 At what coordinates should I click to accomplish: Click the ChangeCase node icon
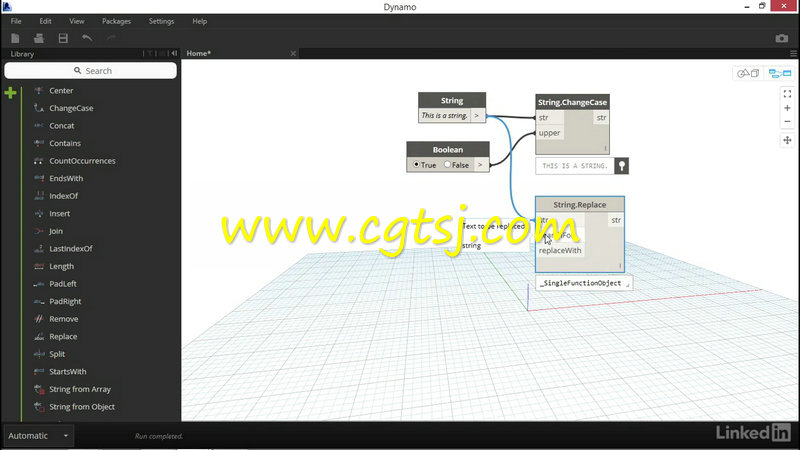39,108
